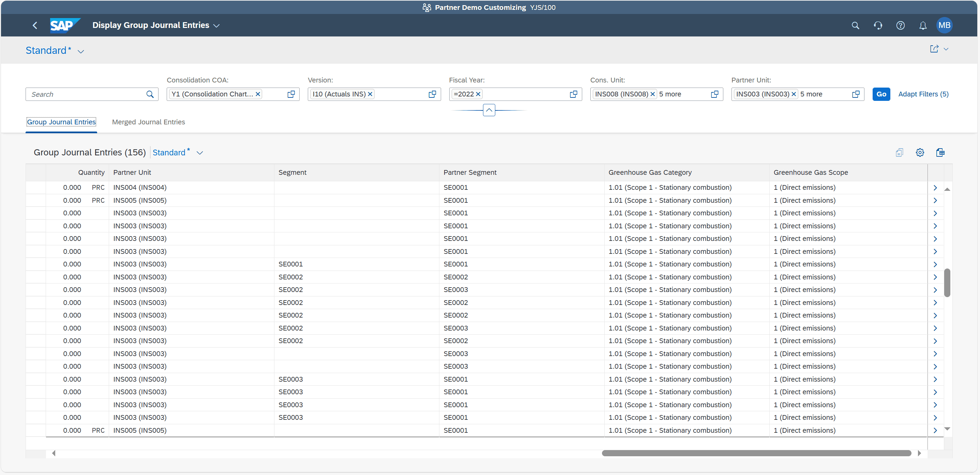The width and height of the screenshot is (980, 475).
Task: Click the share icon in header
Action: 934,49
